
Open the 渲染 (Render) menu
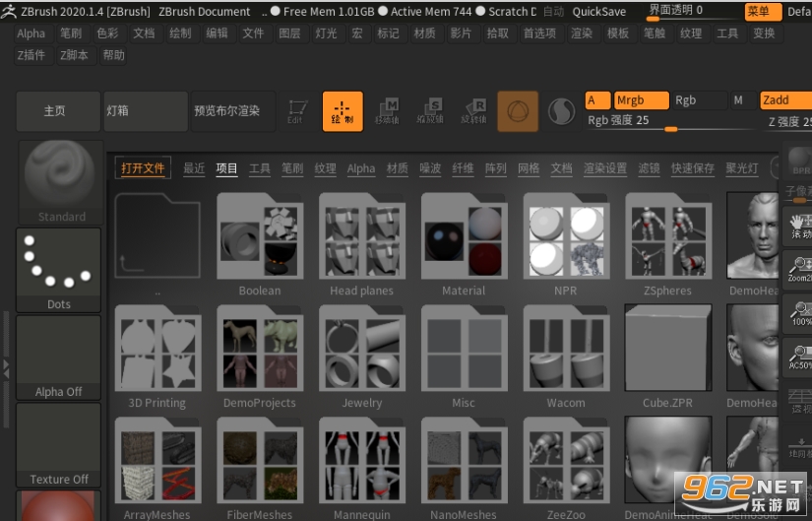click(x=582, y=33)
